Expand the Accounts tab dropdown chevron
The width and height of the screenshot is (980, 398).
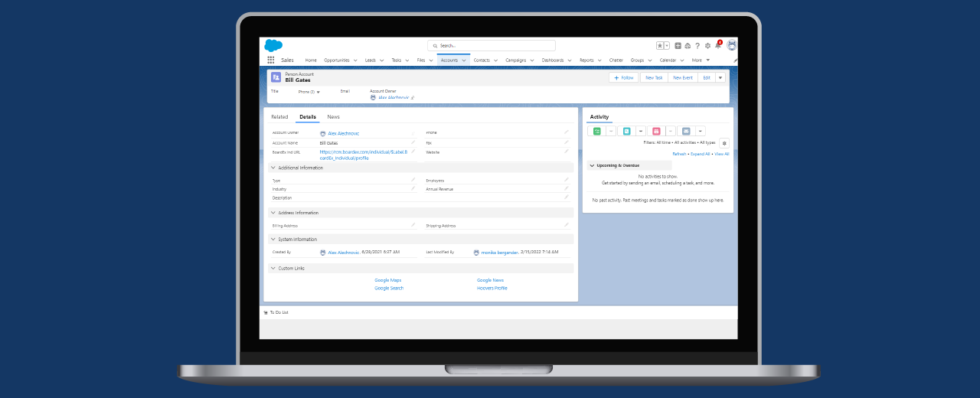coord(464,60)
